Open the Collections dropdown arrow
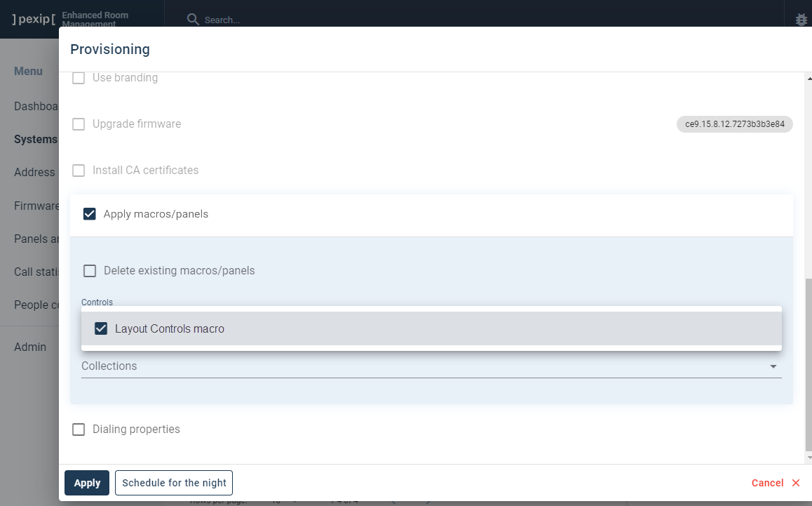 (773, 366)
